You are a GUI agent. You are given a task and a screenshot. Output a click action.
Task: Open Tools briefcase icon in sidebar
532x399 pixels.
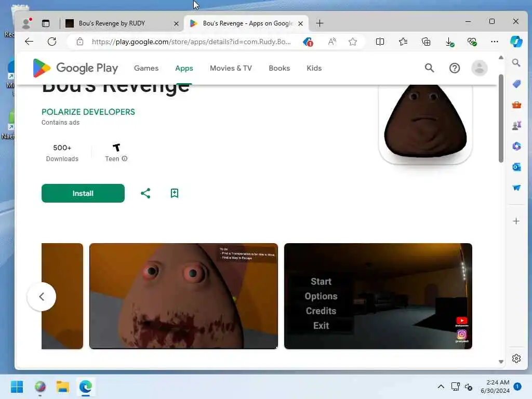[516, 105]
